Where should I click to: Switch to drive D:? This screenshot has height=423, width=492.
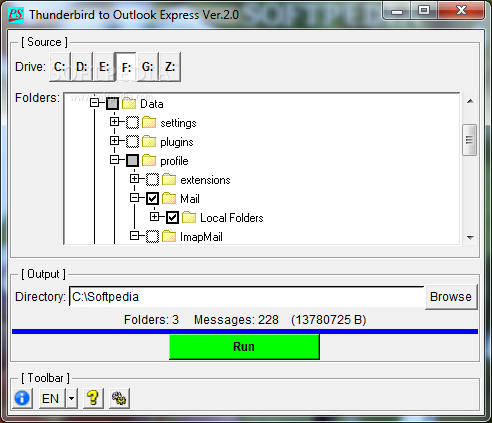click(82, 67)
